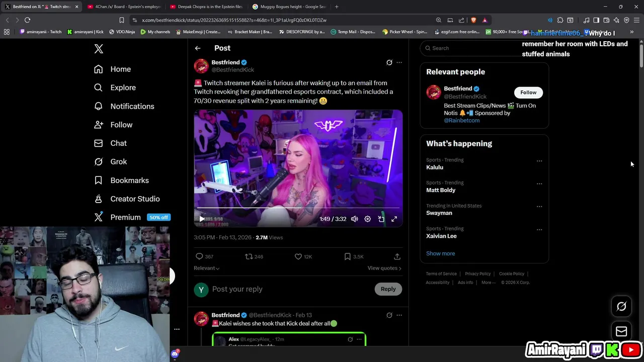Open Bookmarks in the sidebar
This screenshot has width=644, height=362.
coord(121,180)
